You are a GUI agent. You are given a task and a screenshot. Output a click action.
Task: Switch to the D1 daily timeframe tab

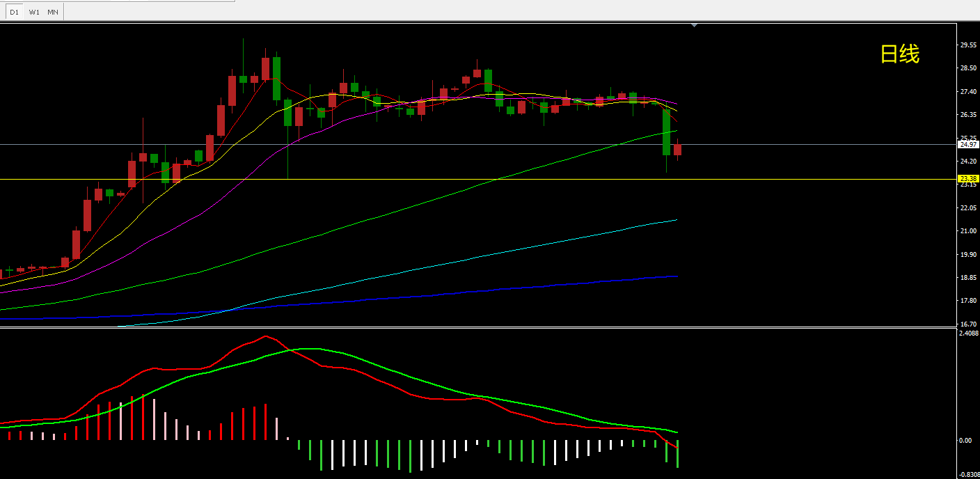pyautogui.click(x=15, y=12)
